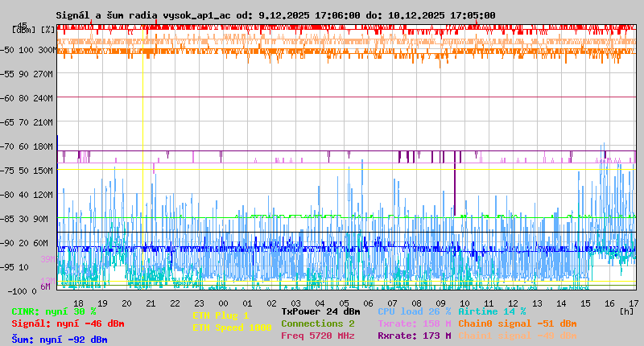
Task: Click the 00 hour mark on time axis
Action: click(224, 303)
